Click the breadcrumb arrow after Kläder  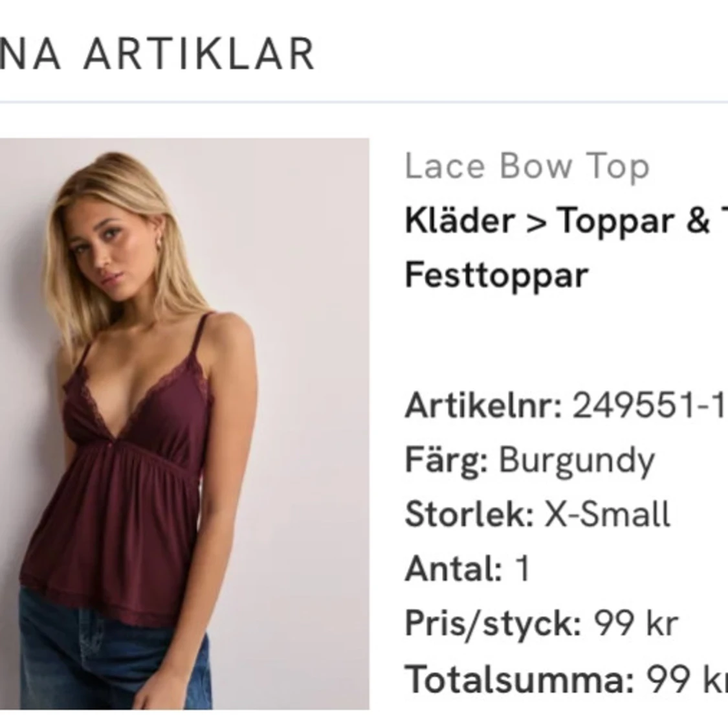click(536, 223)
